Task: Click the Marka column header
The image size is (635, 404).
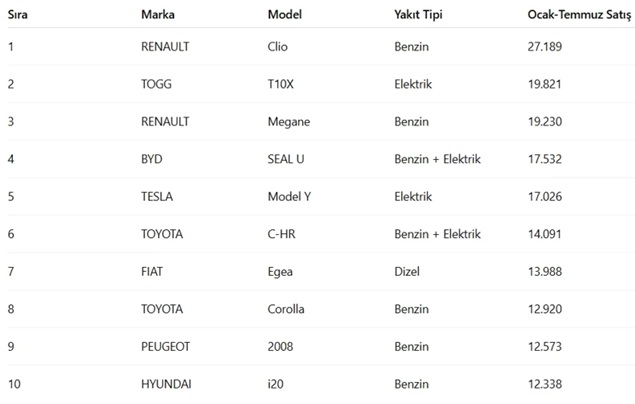Action: tap(158, 15)
